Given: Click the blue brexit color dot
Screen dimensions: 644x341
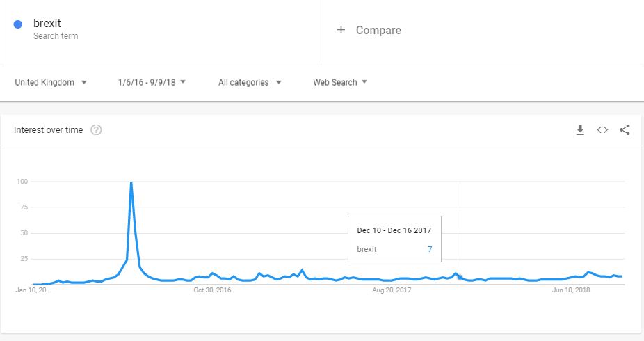Looking at the screenshot, I should (17, 24).
